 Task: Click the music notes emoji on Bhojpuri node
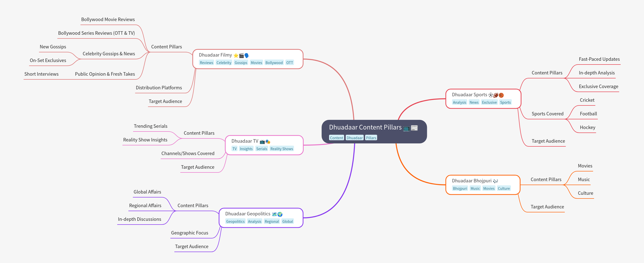[x=495, y=181]
